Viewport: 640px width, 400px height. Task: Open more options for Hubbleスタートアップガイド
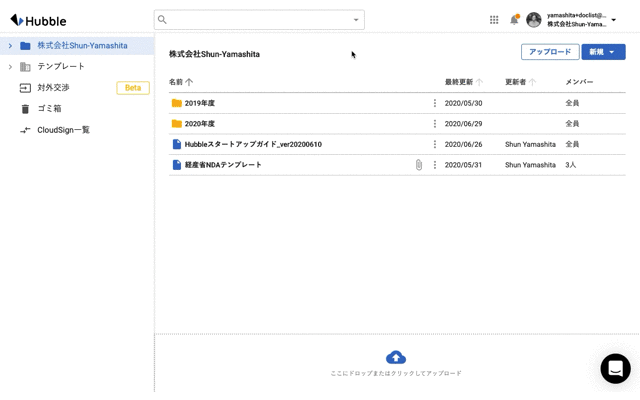point(435,144)
